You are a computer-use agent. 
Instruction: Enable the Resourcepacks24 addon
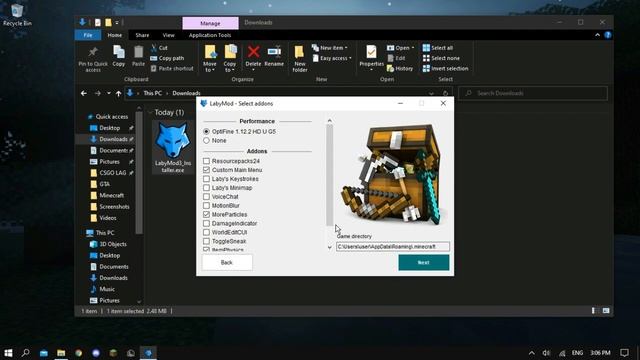click(207, 161)
